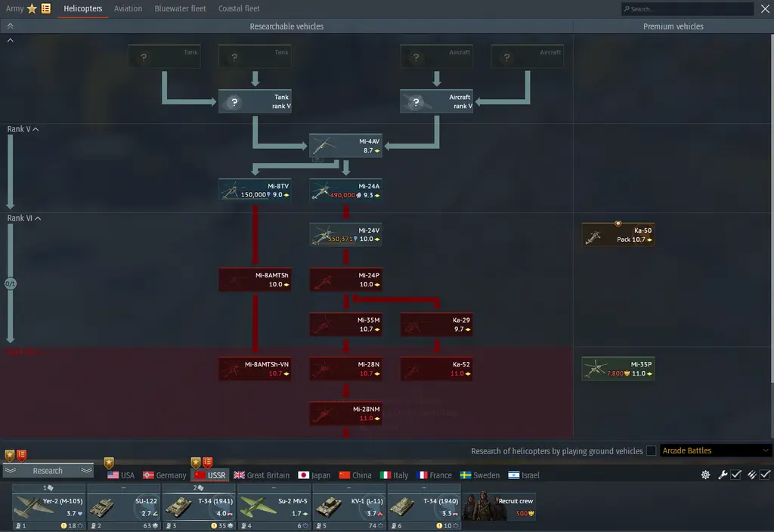Image resolution: width=774 pixels, height=532 pixels.
Task: Click the vehicle Search field
Action: (687, 9)
